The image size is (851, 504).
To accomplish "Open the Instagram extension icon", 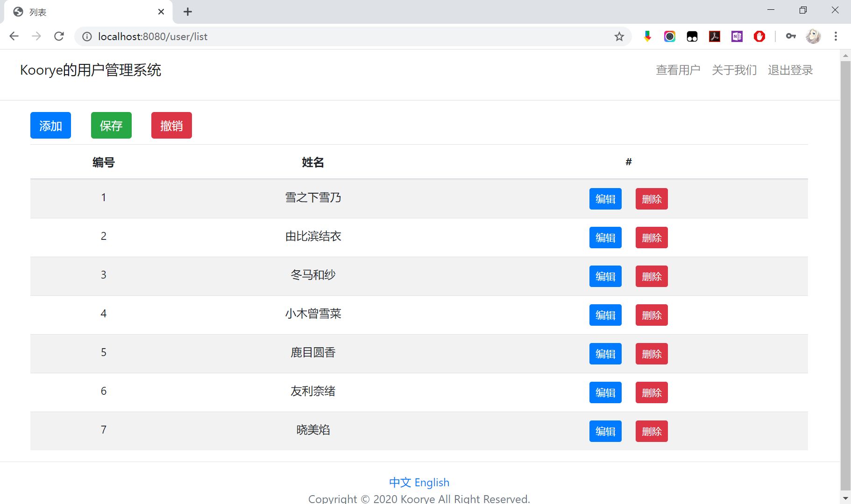I will [x=670, y=36].
